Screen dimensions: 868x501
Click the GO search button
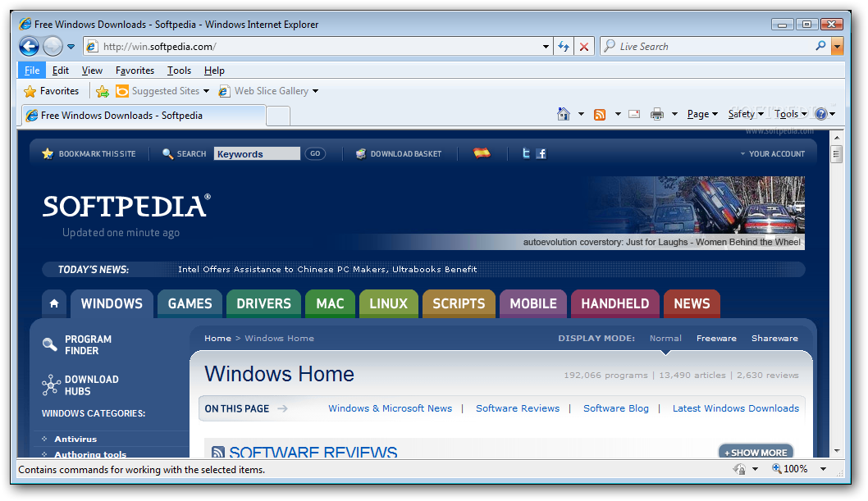(315, 153)
